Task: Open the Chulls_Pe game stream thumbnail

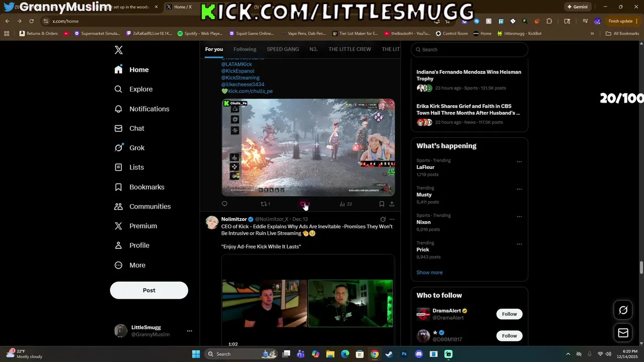Action: click(308, 147)
